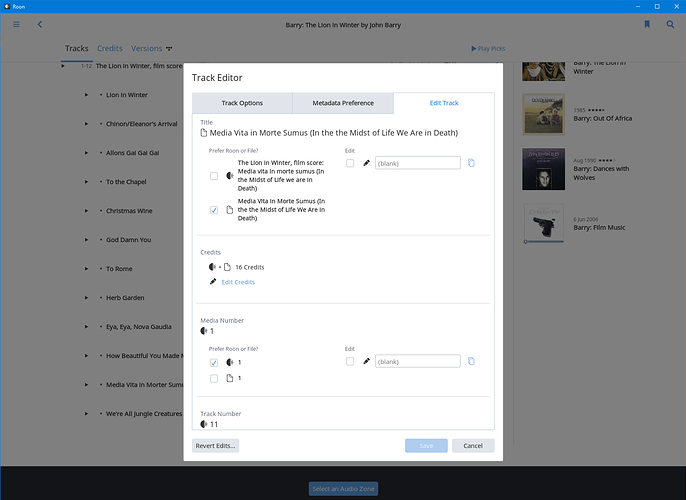Open Barry: Out Of Africa album cover
Screen dimensions: 686x500
tap(543, 114)
